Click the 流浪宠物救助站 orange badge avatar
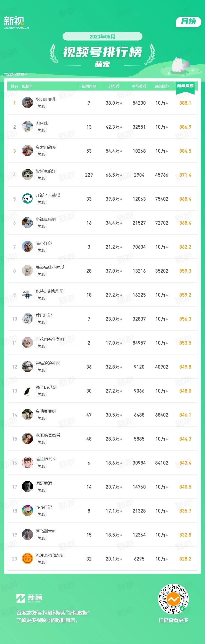This screenshot has width=205, height=644. pyautogui.click(x=27, y=558)
